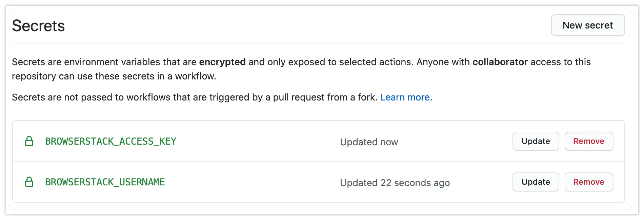This screenshot has width=644, height=220.
Task: Click the lock icon beside BROWSERSTACK_USERNAME
Action: tap(29, 182)
